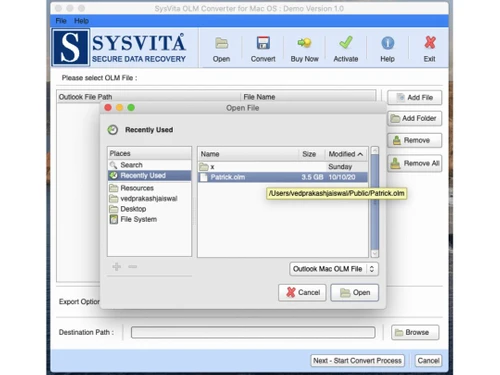Viewport: 500px width, 375px height.
Task: Click the Places column header
Action: (149, 154)
